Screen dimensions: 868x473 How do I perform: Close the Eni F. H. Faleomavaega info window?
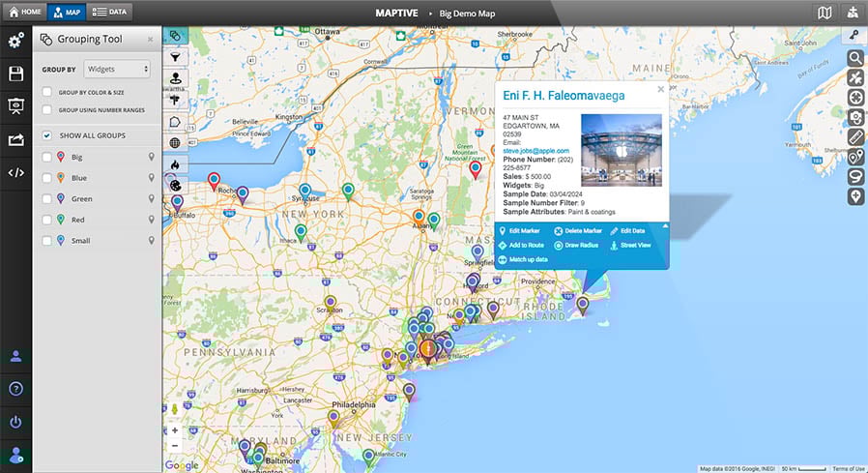[660, 89]
